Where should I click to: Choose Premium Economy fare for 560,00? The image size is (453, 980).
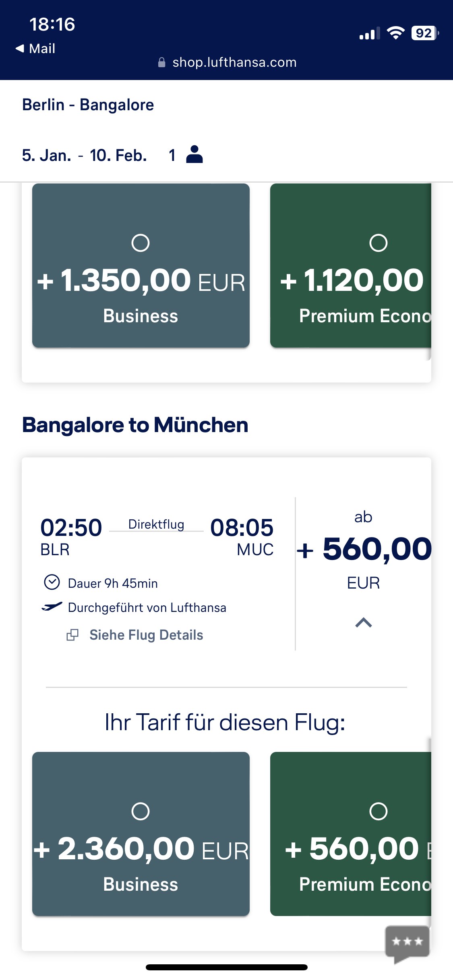click(x=350, y=834)
